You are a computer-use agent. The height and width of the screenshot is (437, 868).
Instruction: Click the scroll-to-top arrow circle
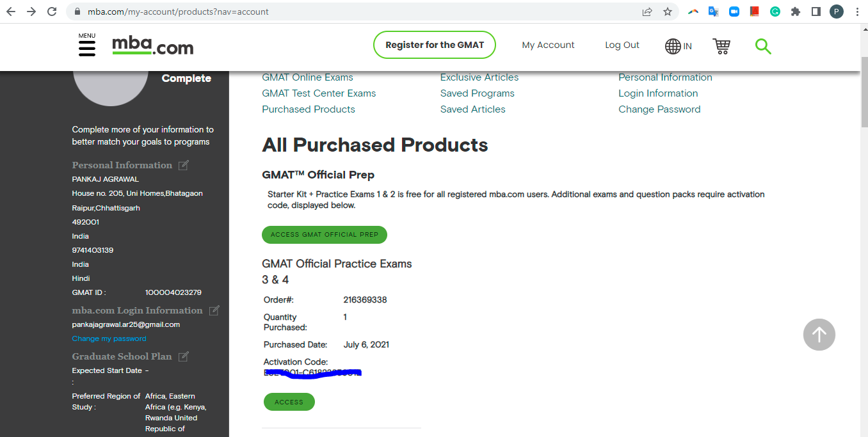819,335
